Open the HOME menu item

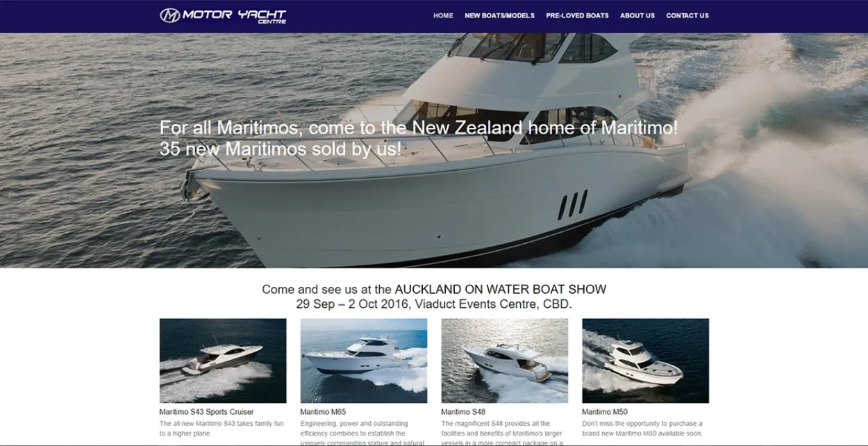443,15
